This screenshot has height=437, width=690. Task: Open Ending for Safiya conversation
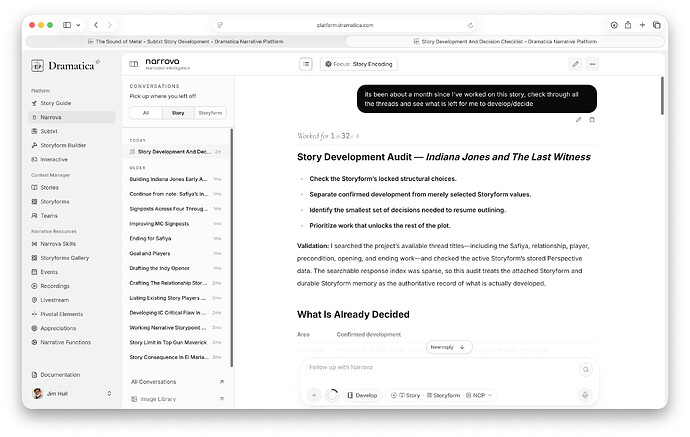[x=175, y=239]
